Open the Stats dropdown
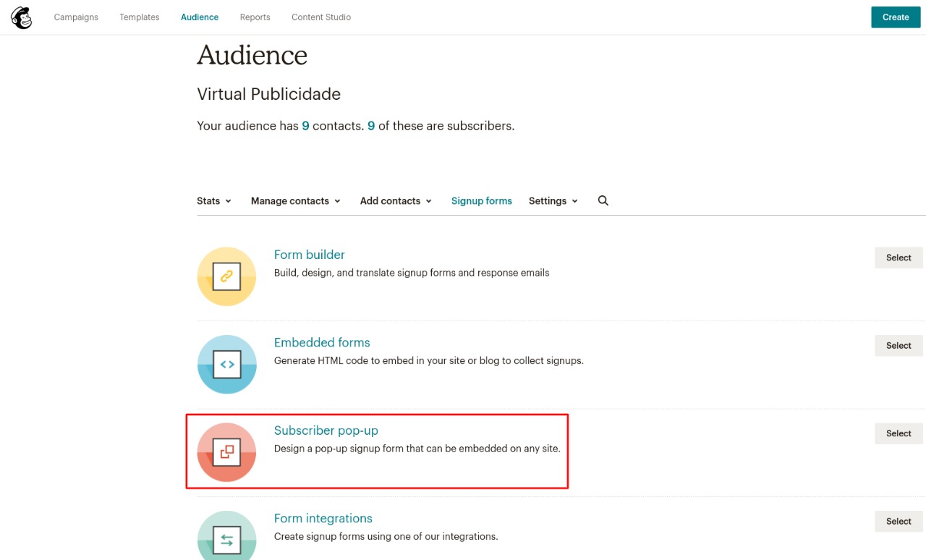The width and height of the screenshot is (926, 560). tap(214, 200)
